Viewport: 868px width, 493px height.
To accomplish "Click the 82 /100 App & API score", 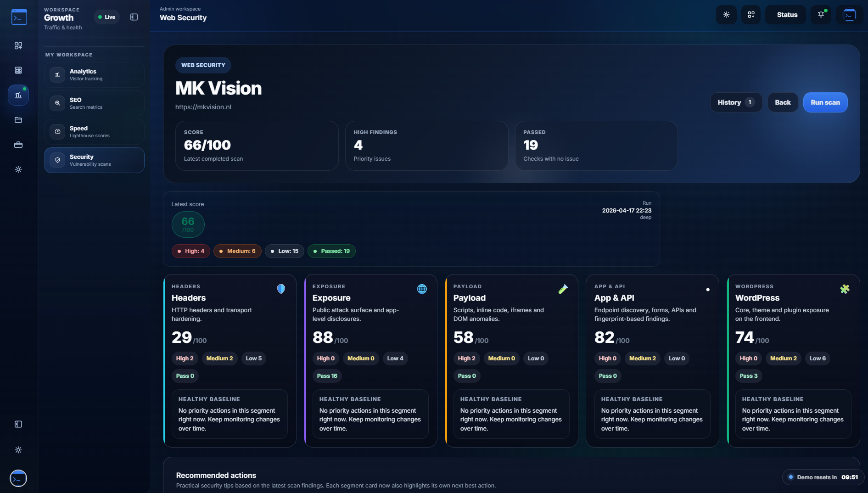I will point(612,338).
